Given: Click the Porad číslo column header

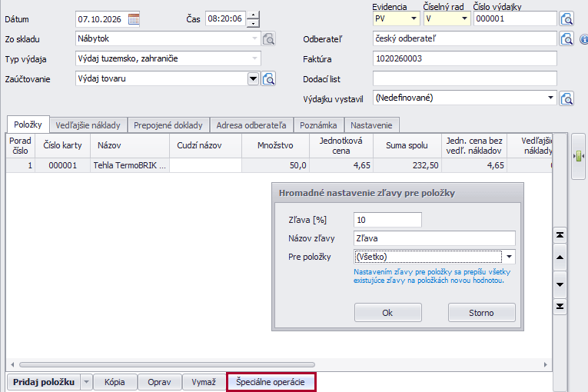Looking at the screenshot, I should [21, 145].
